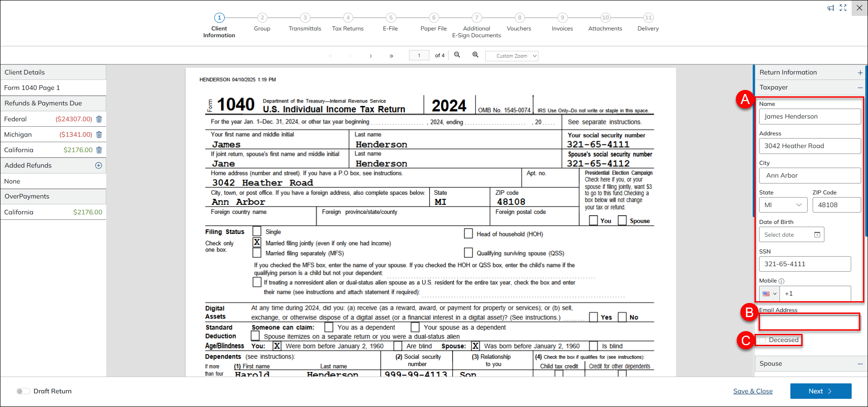Delete the Federal refund entry
The width and height of the screenshot is (868, 407).
point(99,119)
